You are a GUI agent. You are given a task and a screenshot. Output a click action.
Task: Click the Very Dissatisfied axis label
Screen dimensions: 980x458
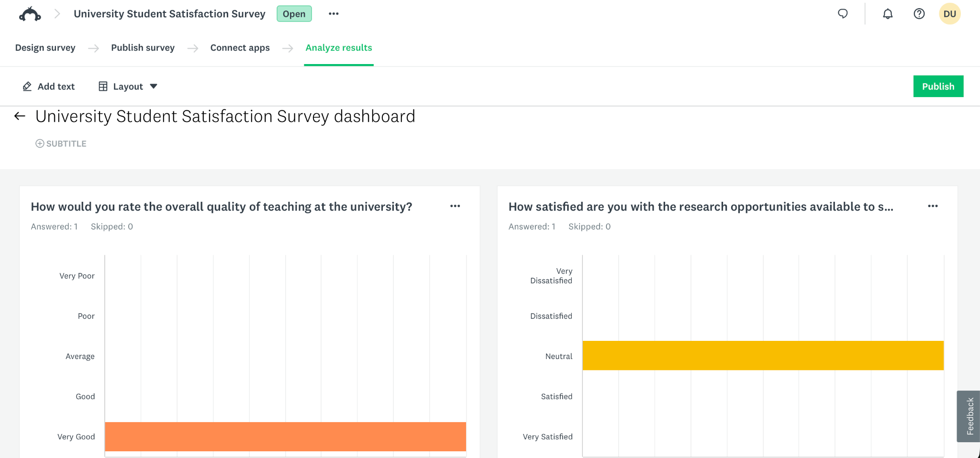[551, 276]
